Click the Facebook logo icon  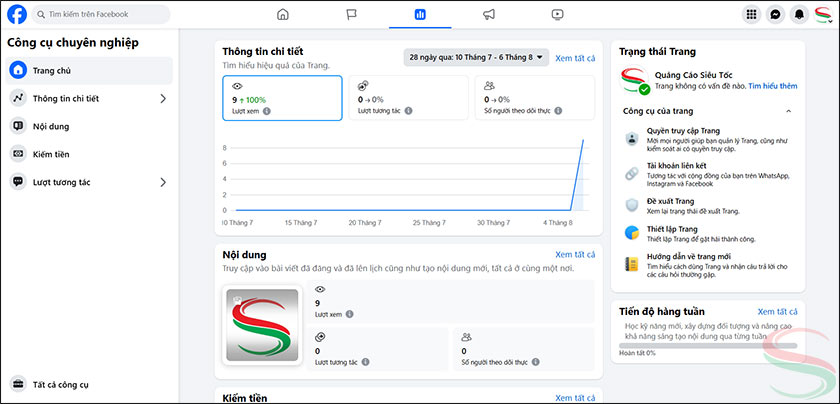click(x=17, y=15)
